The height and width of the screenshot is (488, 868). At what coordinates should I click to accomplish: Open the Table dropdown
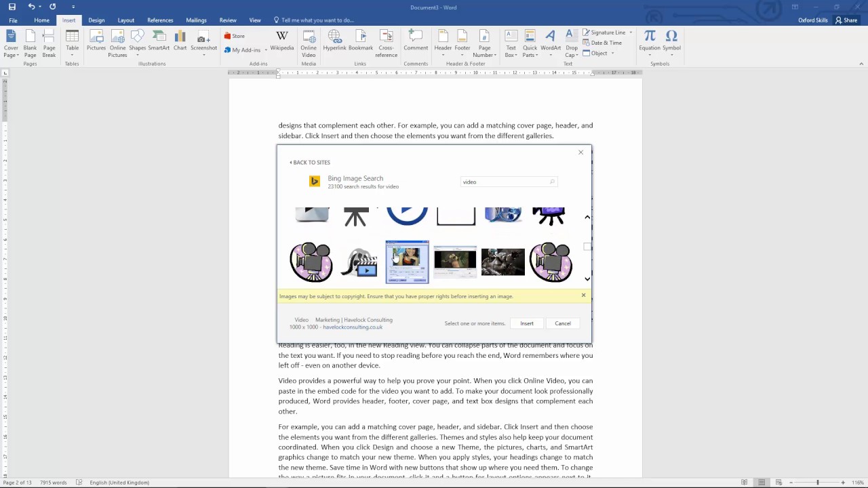pyautogui.click(x=72, y=44)
